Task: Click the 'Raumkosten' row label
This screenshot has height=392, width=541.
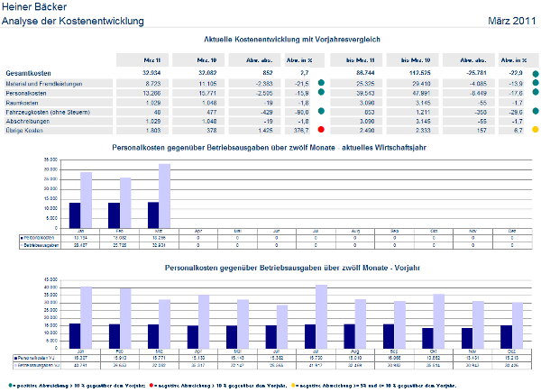Action: (x=22, y=103)
